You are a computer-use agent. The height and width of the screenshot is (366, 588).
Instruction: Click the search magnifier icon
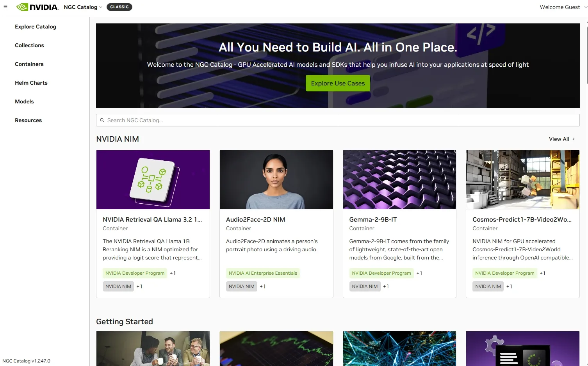pos(102,120)
